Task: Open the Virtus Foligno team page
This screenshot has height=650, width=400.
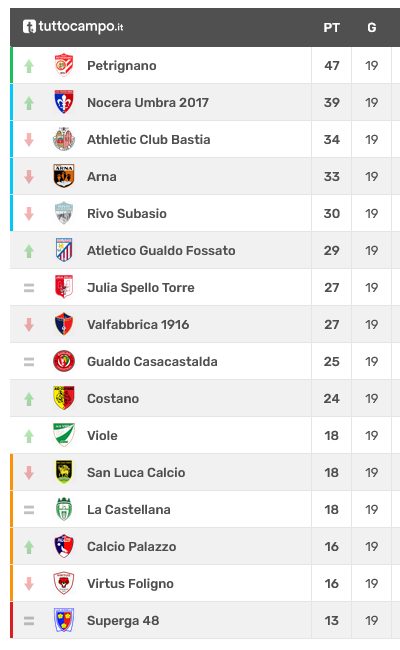Action: pyautogui.click(x=130, y=584)
